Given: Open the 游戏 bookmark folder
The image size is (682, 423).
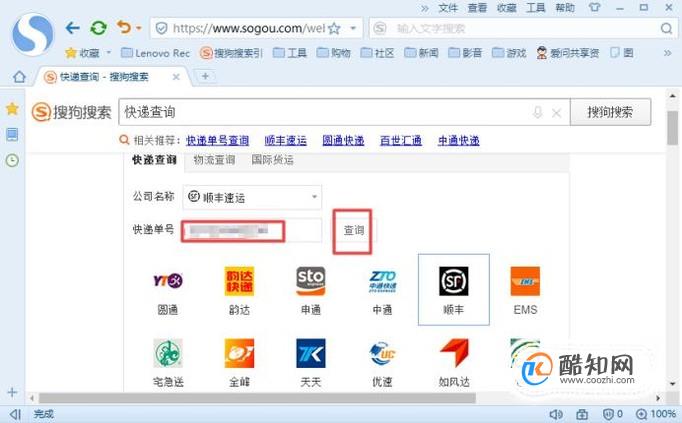Looking at the screenshot, I should click(509, 53).
